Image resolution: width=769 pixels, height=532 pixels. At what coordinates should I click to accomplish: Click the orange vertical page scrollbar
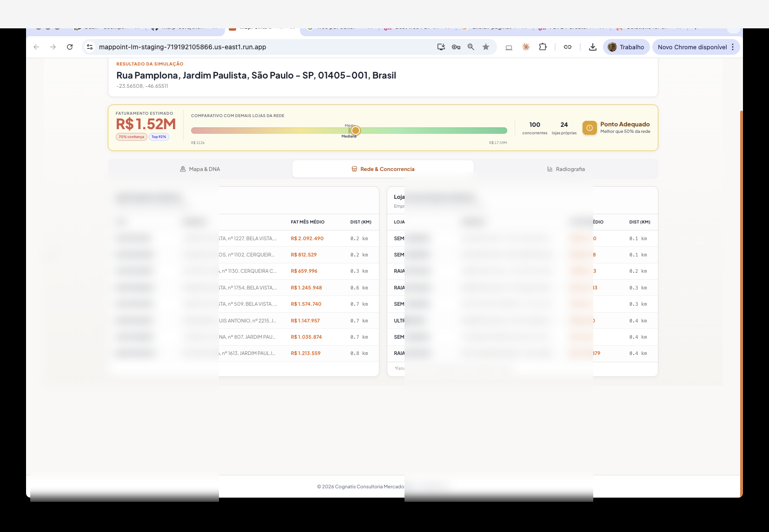741,303
